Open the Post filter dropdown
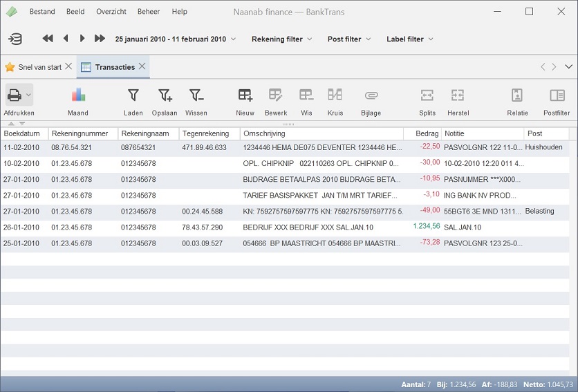 pyautogui.click(x=349, y=39)
